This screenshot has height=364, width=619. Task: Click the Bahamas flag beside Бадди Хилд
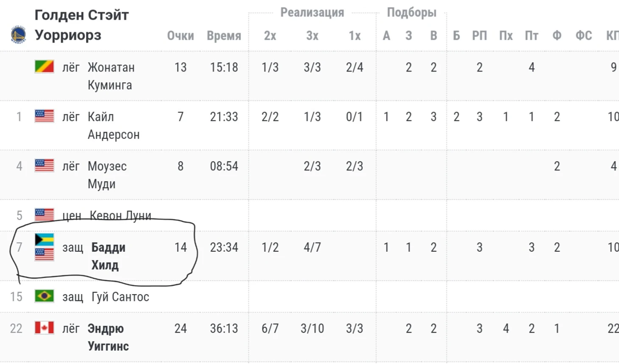(44, 240)
